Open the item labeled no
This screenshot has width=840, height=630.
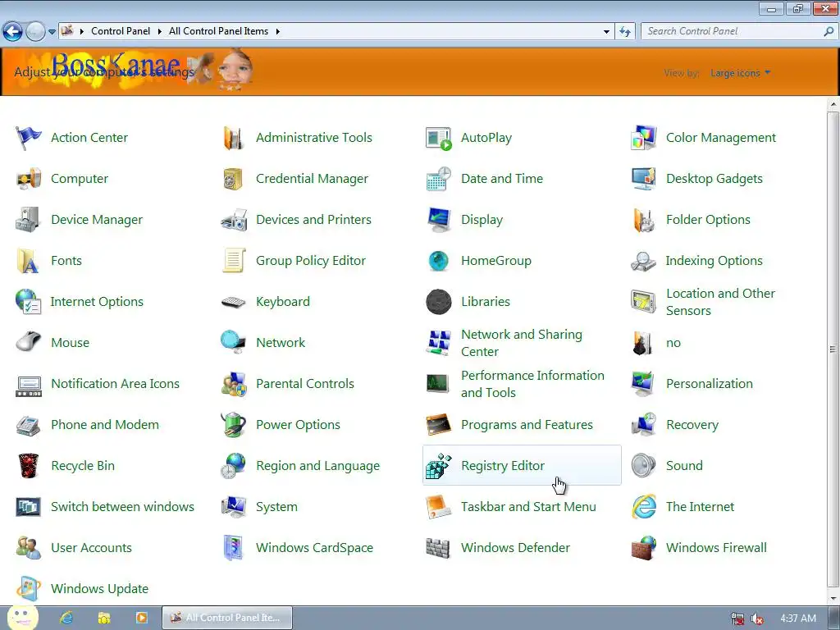[x=673, y=343]
